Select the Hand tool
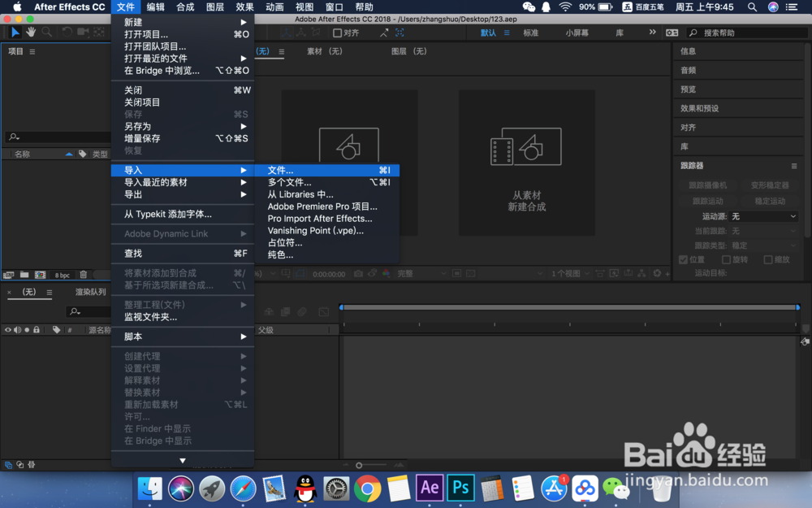812x508 pixels. click(31, 33)
